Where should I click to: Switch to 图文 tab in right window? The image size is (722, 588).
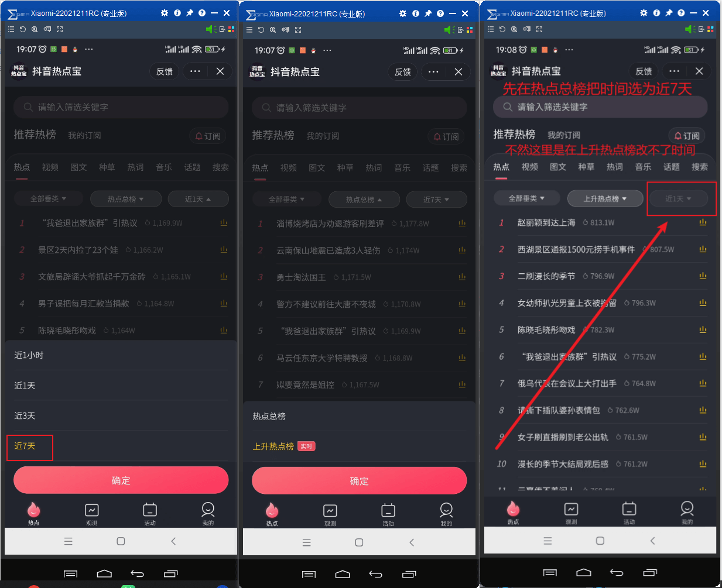point(558,167)
